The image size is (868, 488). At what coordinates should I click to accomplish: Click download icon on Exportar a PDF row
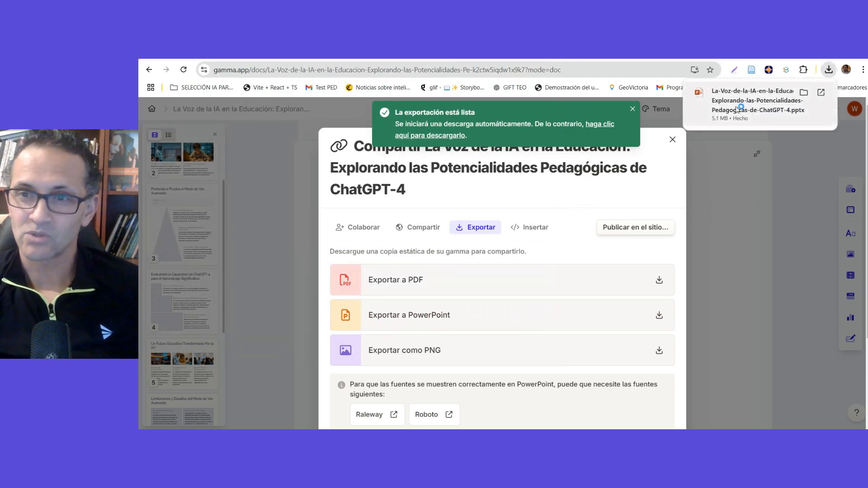[659, 280]
